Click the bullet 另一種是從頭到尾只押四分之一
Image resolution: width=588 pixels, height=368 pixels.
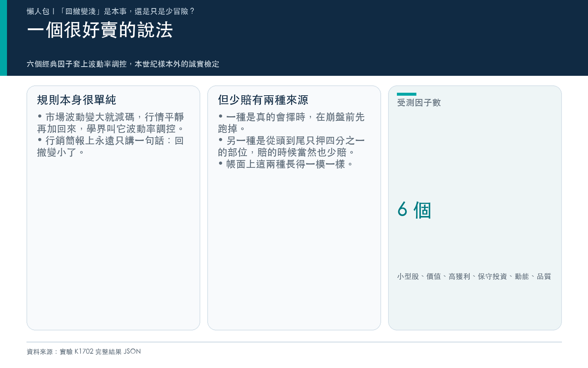[291, 146]
